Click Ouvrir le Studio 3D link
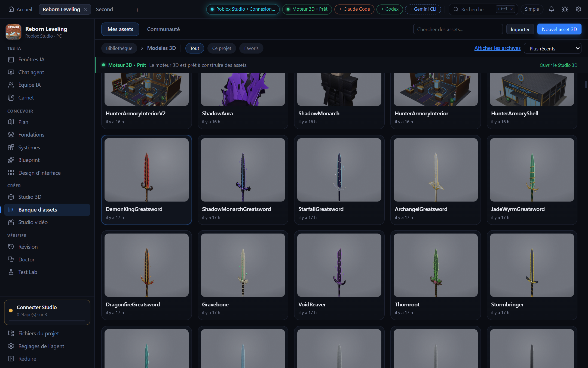The height and width of the screenshot is (368, 588). 558,65
